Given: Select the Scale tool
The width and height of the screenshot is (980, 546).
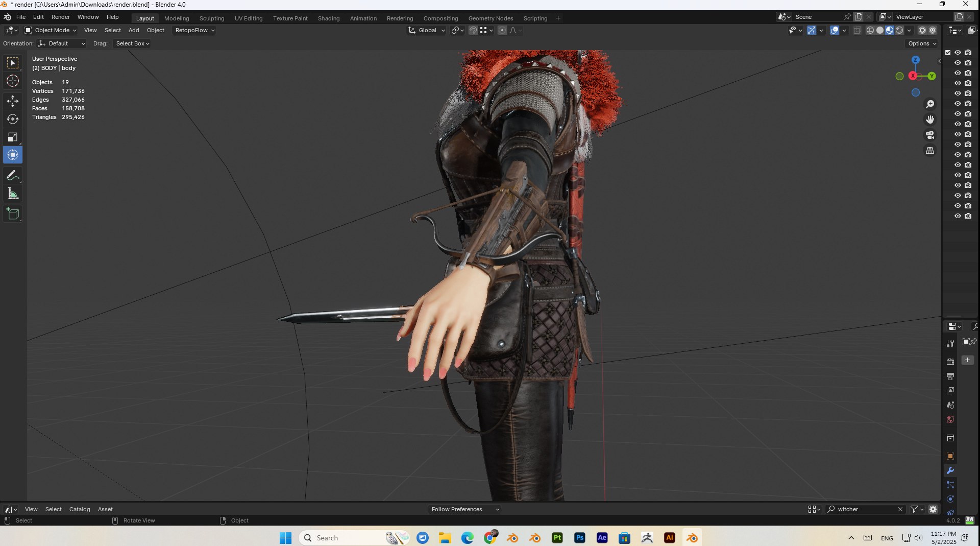Looking at the screenshot, I should (x=13, y=137).
